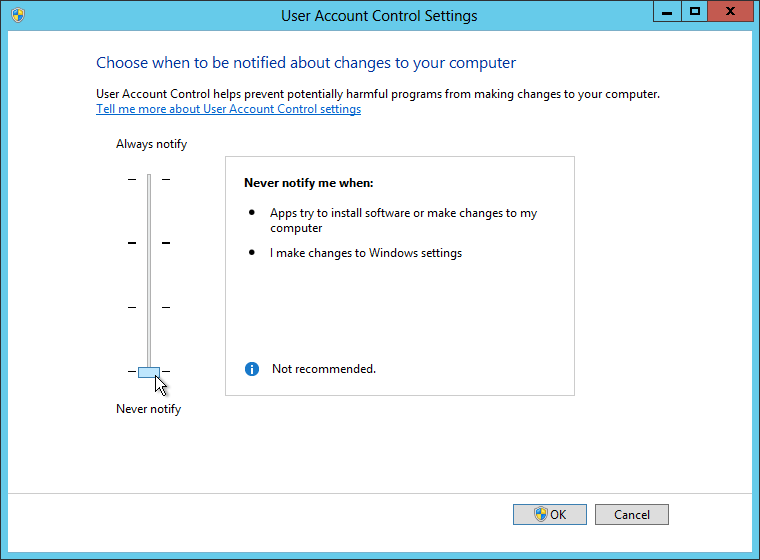Click the UAC shield icon in the title bar

coord(17,15)
